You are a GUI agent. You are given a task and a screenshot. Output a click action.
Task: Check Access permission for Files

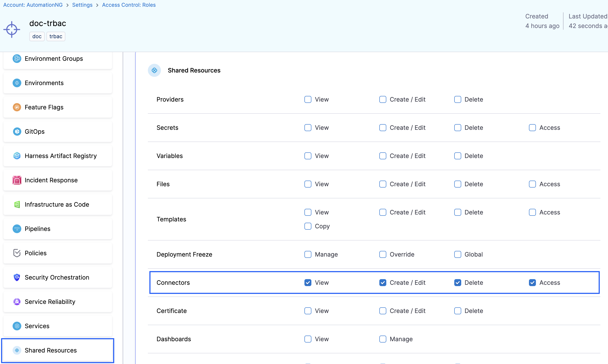click(x=532, y=184)
